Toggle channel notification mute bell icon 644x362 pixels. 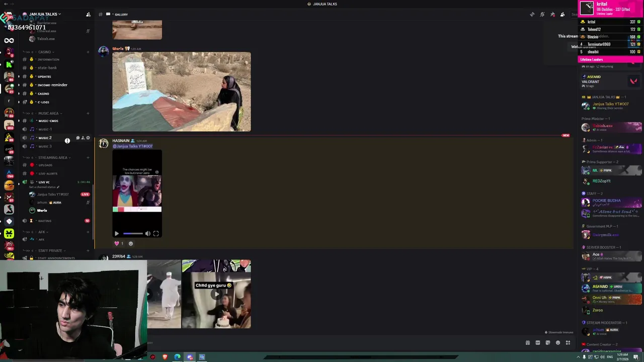(542, 14)
